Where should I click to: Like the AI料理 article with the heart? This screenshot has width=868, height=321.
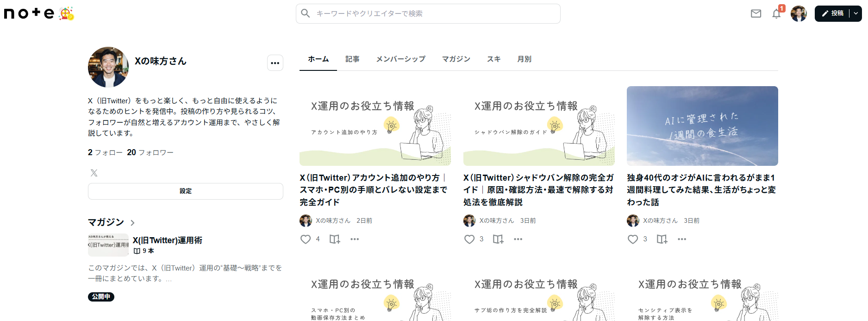coord(633,239)
